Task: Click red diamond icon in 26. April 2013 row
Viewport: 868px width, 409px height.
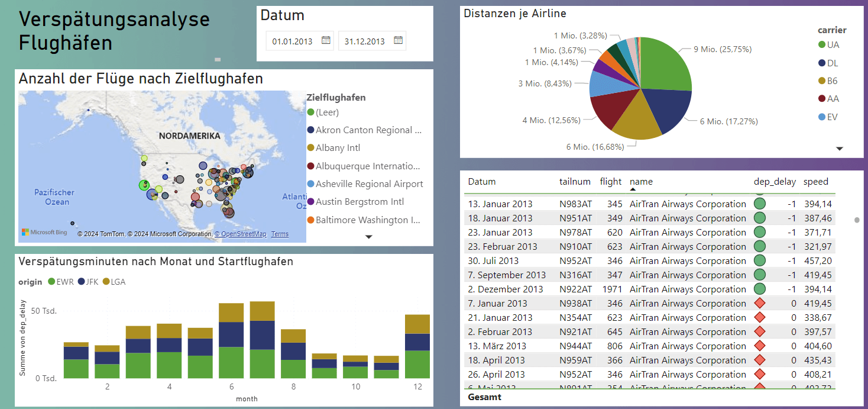Action: 760,374
